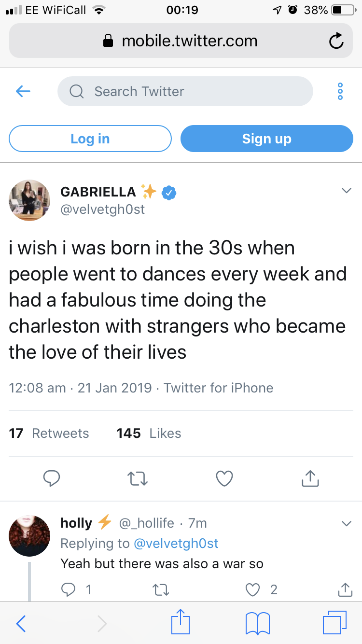Like Gabriella's tweet with heart icon

224,478
